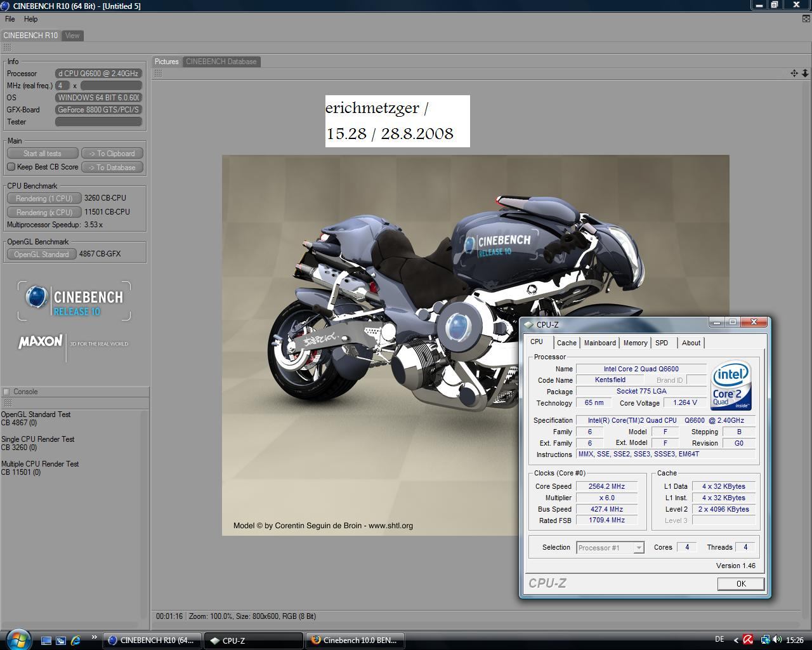
Task: Click the Cinebench Release 10 logo
Action: click(74, 301)
